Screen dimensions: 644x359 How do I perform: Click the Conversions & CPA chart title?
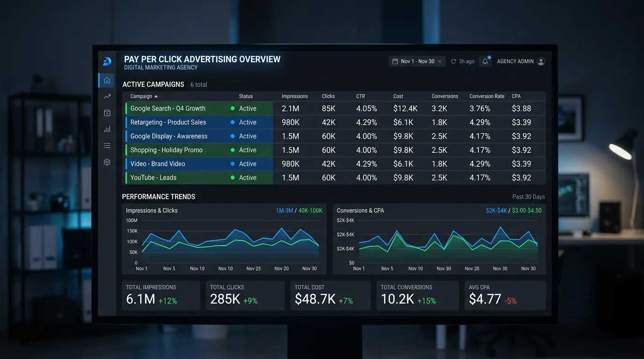coord(360,210)
